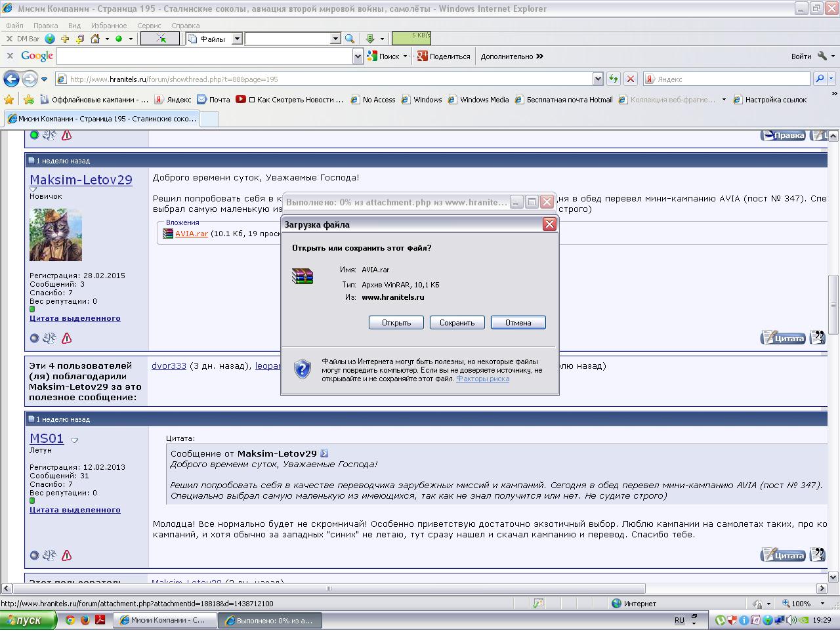Click the DM Bar globe icon
The image size is (840, 643).
pos(50,39)
